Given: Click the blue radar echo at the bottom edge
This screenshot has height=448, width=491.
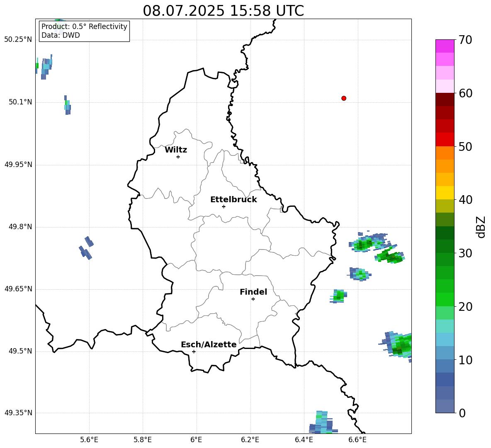Looking at the screenshot, I should point(323,422).
